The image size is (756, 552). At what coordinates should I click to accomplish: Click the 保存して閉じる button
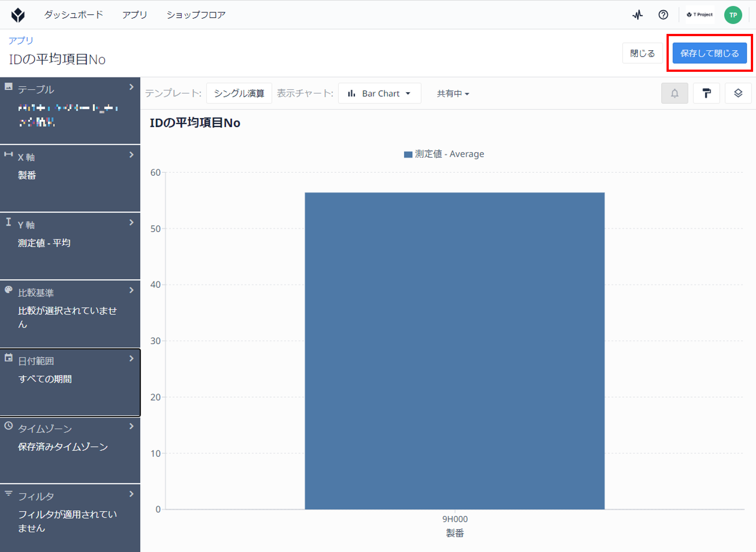point(710,53)
